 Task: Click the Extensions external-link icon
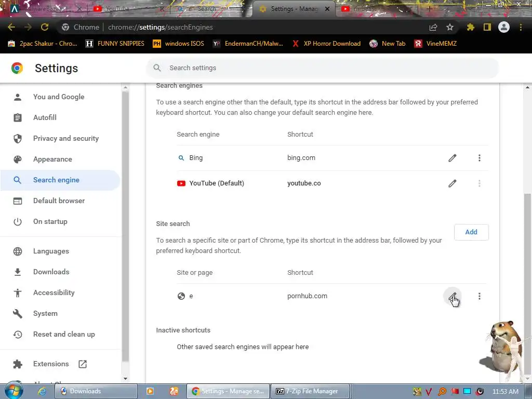pyautogui.click(x=83, y=364)
